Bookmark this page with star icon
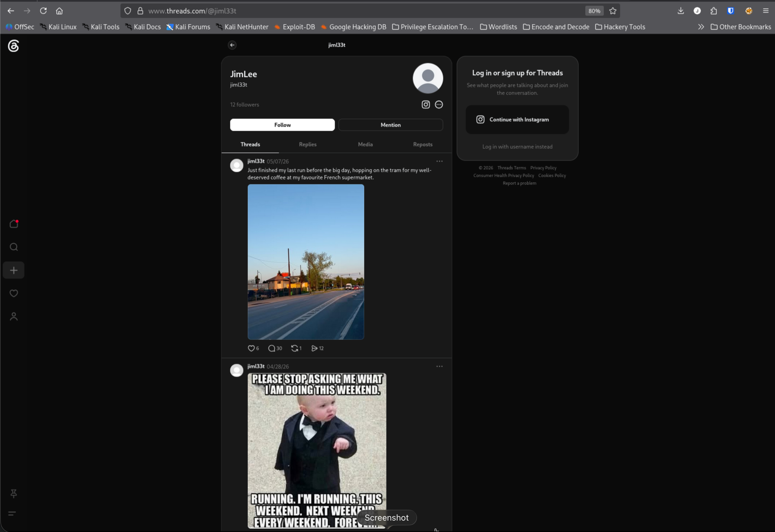Screen dimensions: 775x532 [613, 11]
